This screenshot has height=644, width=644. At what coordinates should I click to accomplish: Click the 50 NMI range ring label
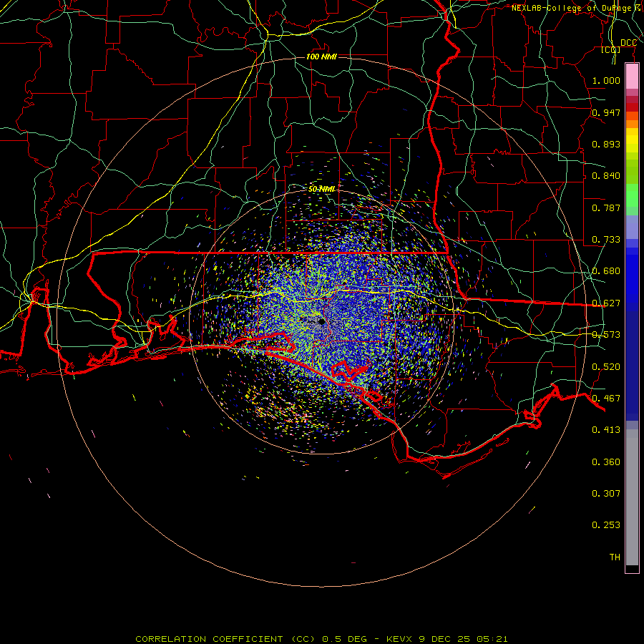coord(321,189)
